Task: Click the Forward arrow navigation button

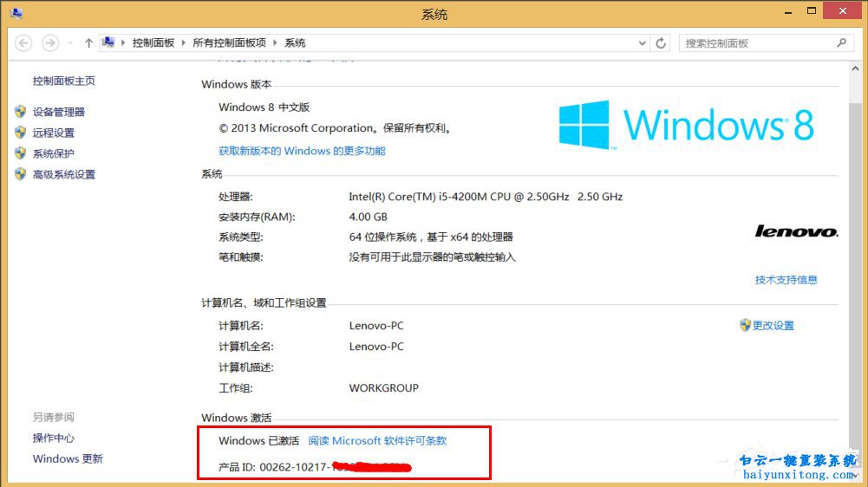Action: [50, 42]
